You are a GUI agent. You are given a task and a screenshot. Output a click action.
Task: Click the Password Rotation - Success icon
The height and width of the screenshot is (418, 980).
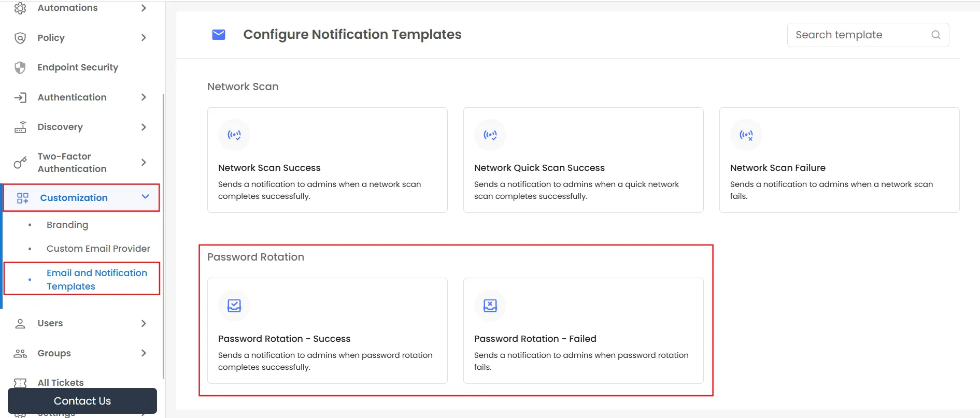tap(234, 306)
